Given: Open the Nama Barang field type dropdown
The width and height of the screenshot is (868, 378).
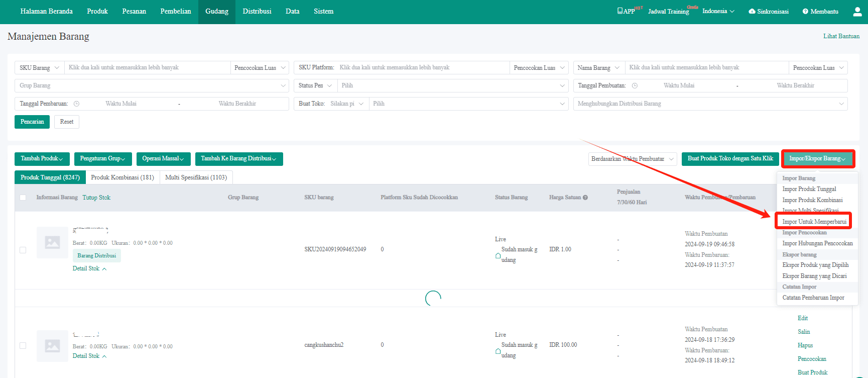Looking at the screenshot, I should coord(599,67).
